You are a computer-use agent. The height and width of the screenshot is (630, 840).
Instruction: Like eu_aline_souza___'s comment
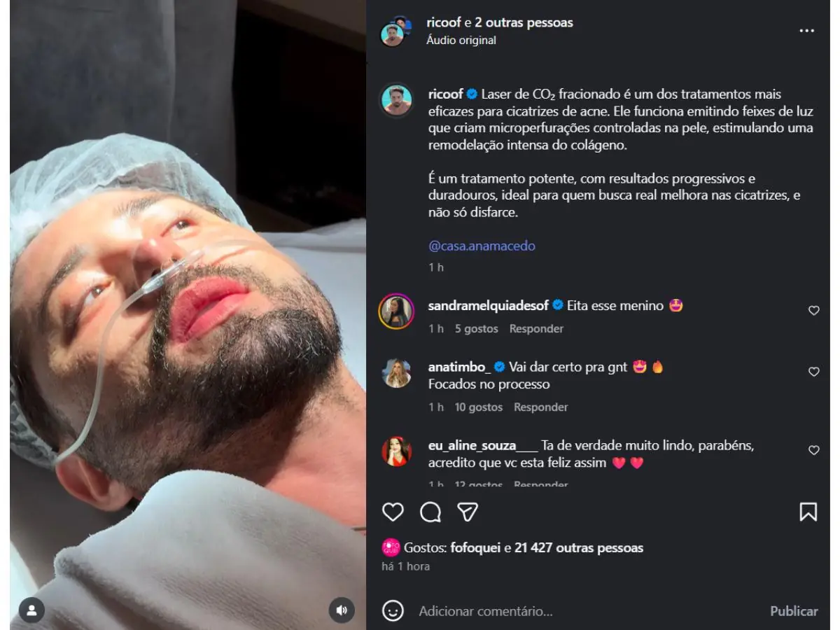(x=813, y=450)
